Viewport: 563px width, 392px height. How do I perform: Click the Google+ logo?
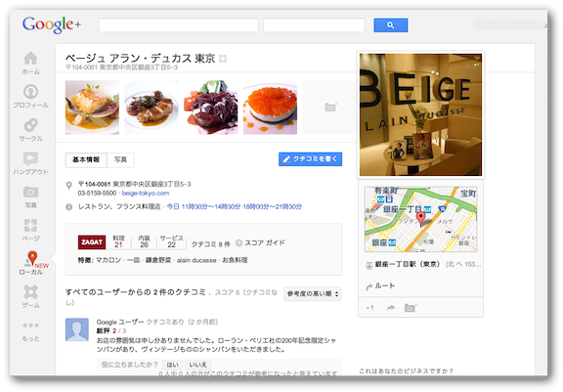(52, 24)
